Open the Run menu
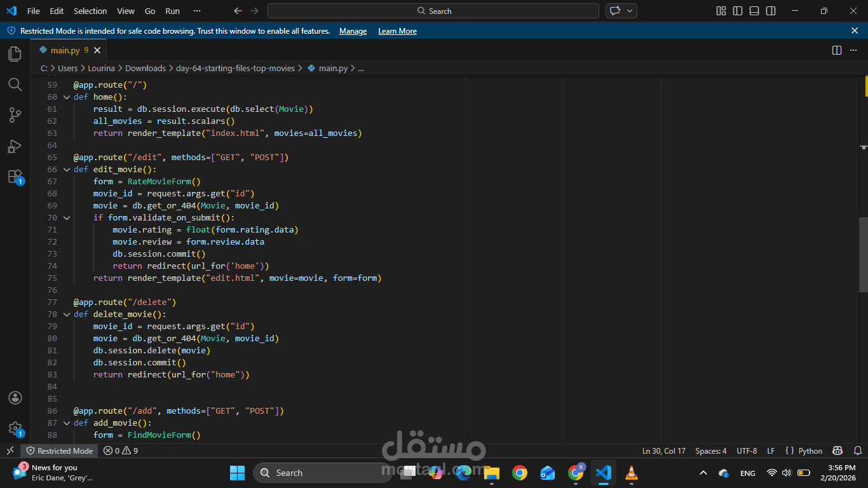868x488 pixels. 172,11
